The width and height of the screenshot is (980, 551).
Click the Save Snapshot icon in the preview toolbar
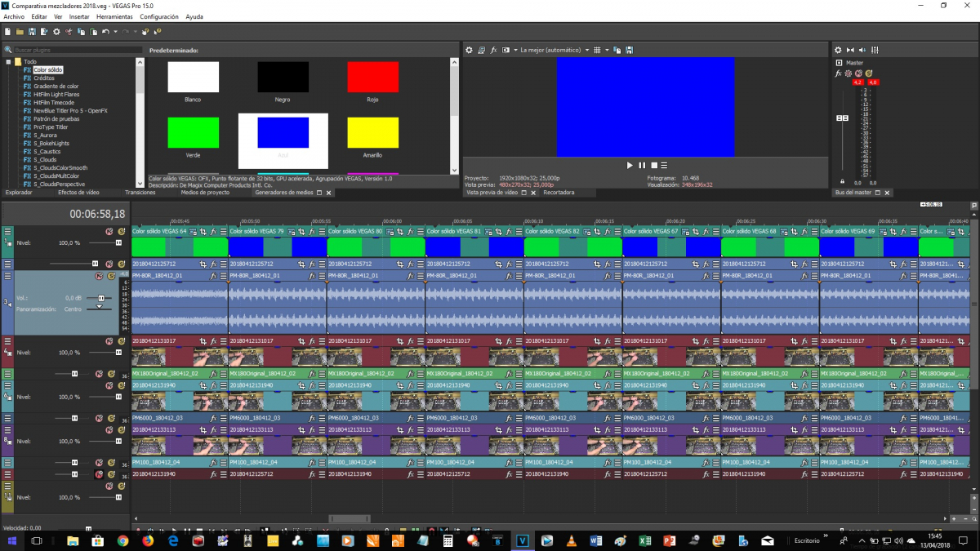[630, 50]
